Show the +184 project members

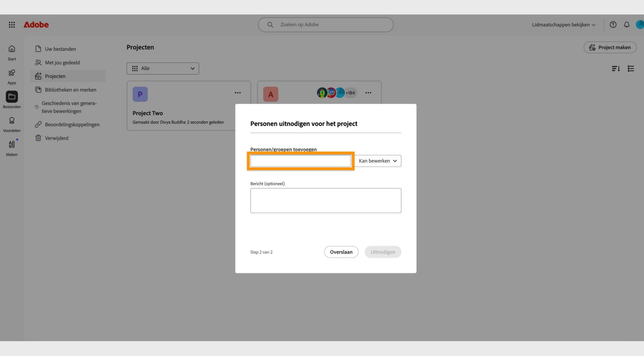coord(350,93)
